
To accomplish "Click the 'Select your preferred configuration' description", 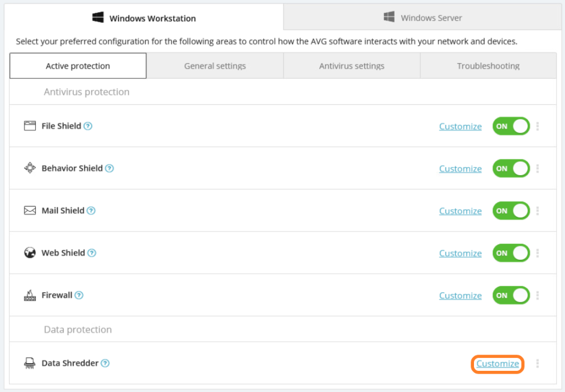I will click(267, 41).
